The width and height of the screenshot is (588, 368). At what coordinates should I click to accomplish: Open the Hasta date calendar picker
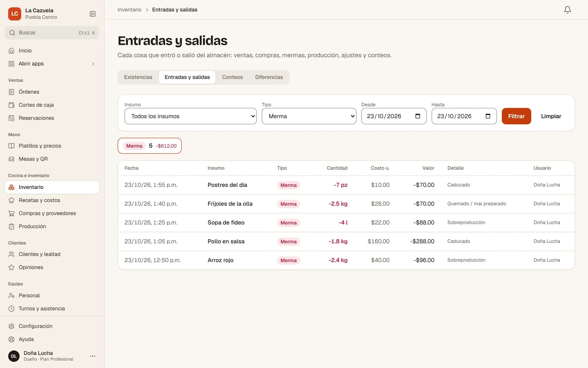[488, 116]
